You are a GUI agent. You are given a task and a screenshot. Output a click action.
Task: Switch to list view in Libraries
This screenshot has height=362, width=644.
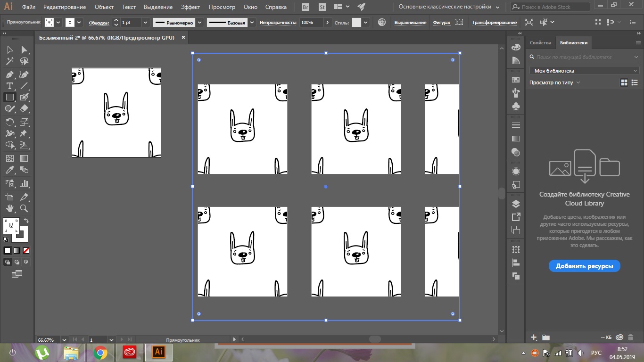pyautogui.click(x=635, y=82)
